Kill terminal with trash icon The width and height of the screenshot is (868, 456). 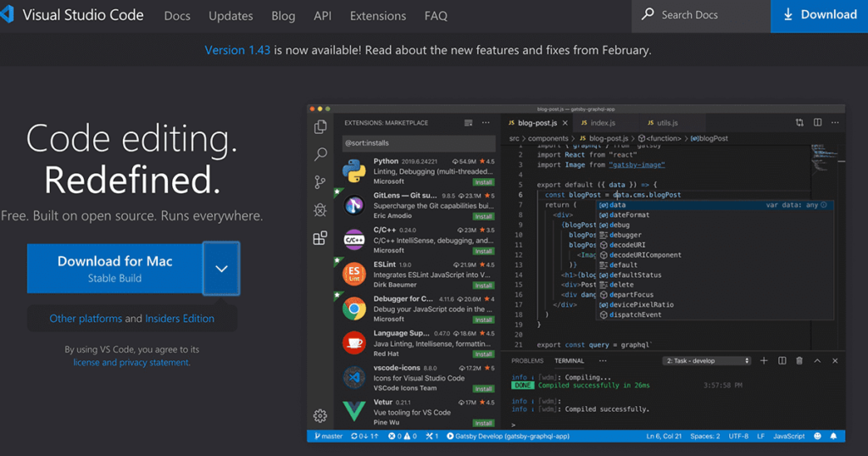799,361
